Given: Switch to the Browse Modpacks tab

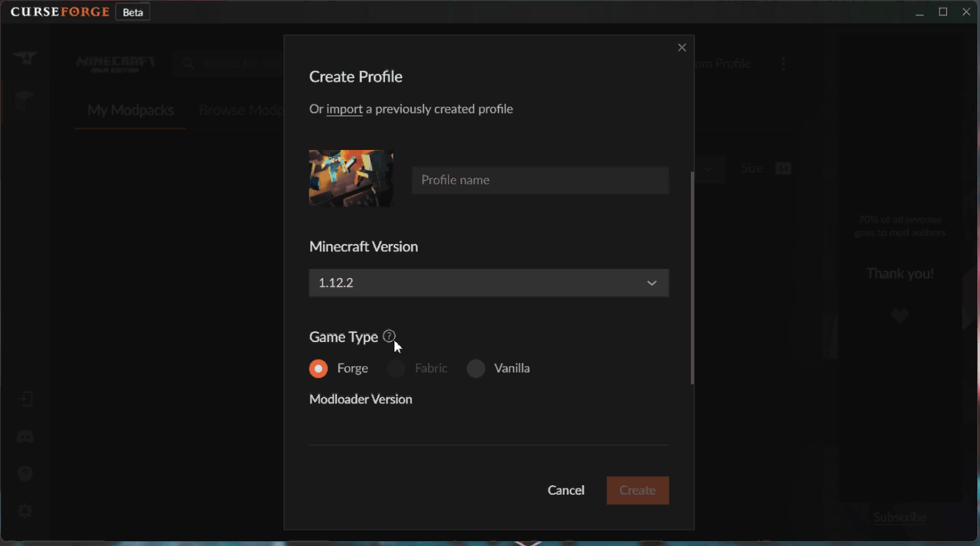Looking at the screenshot, I should 240,110.
